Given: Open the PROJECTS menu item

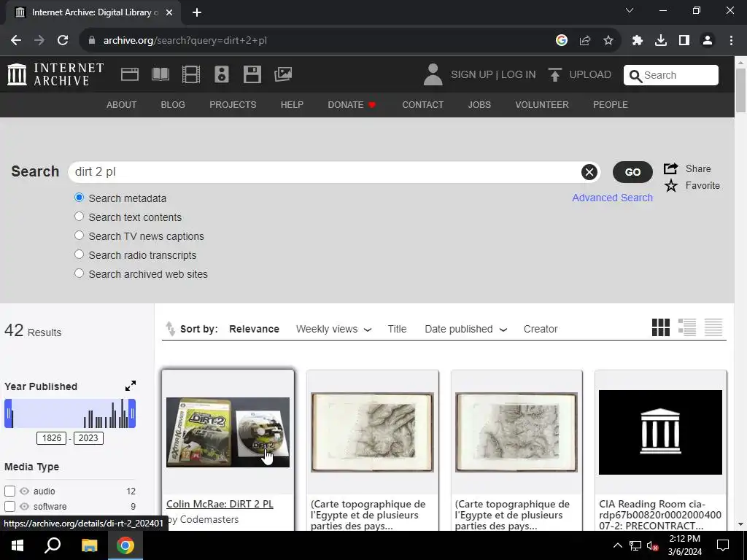Looking at the screenshot, I should [x=233, y=105].
